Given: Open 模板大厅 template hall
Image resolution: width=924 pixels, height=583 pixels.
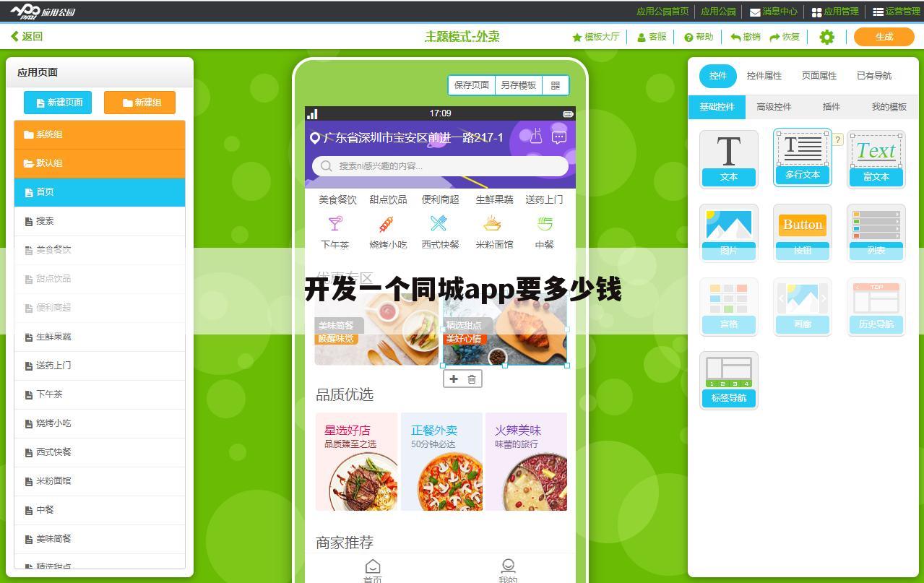Looking at the screenshot, I should coord(596,37).
